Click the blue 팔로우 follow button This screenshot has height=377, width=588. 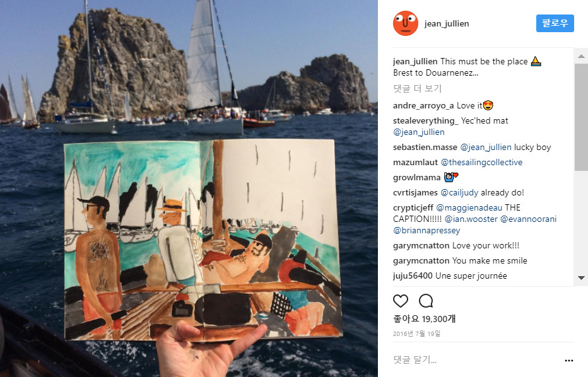click(555, 23)
